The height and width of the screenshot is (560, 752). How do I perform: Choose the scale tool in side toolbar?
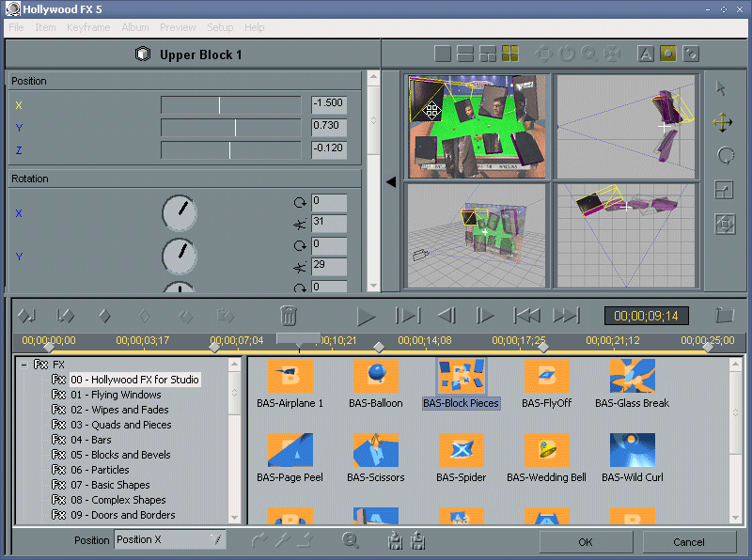(x=724, y=191)
